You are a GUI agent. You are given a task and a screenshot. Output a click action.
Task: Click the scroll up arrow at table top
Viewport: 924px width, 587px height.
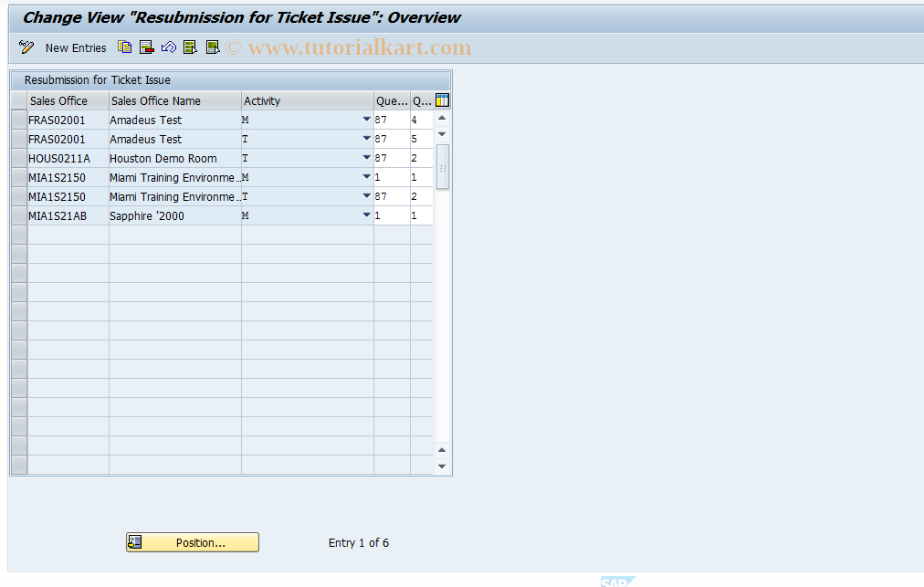point(442,119)
